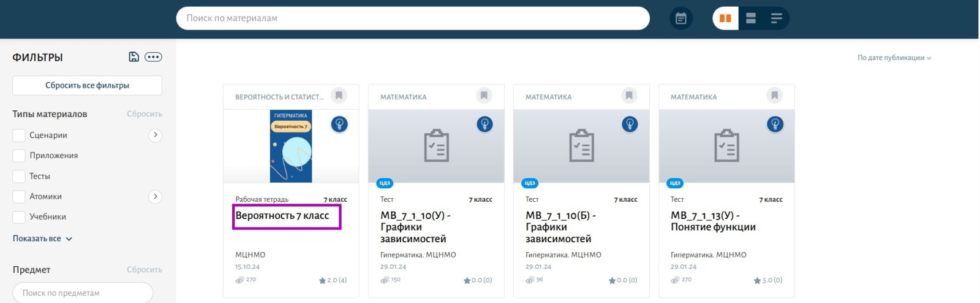The width and height of the screenshot is (980, 303).
Task: Click ЦДЗ badge on МВ_7_1_13(У) card
Action: click(675, 183)
